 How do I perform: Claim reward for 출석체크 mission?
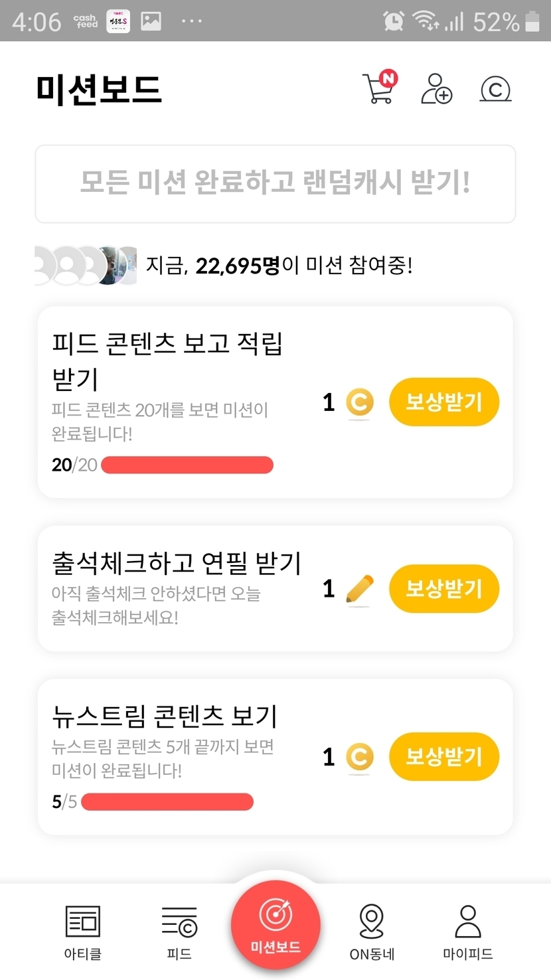[443, 589]
